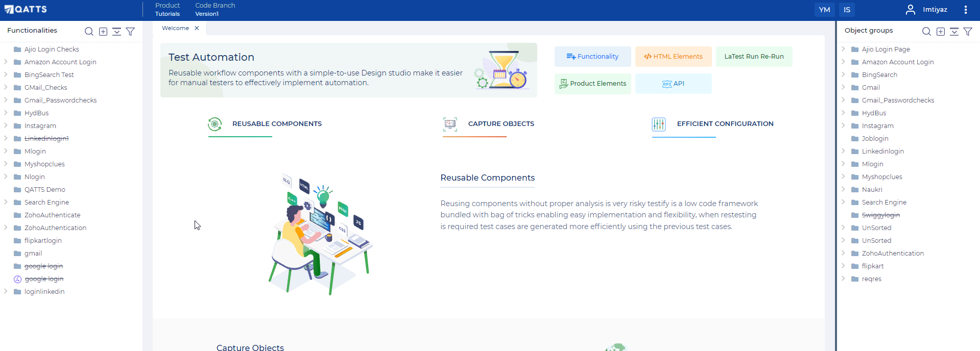
Task: Expand flipkart object group
Action: (x=843, y=266)
